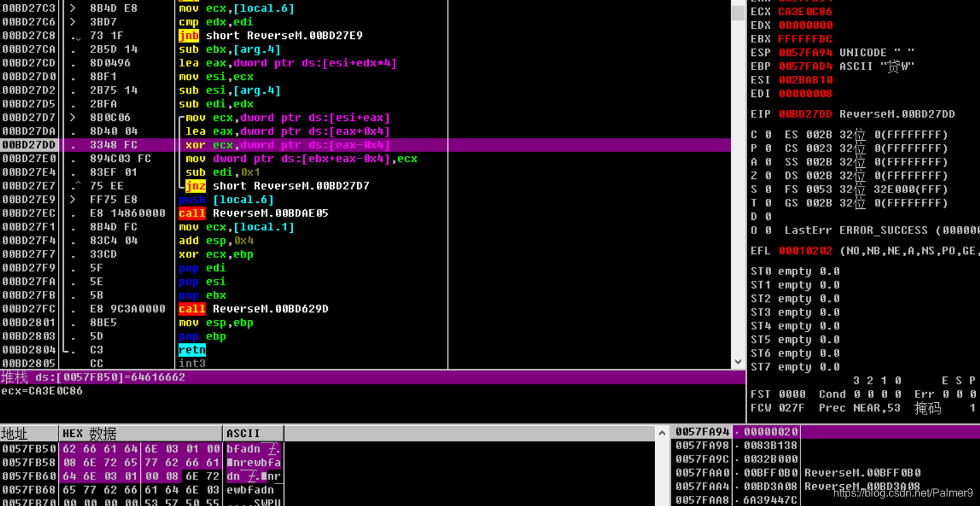Select the mov esi,ecx instruction
The height and width of the screenshot is (506, 980).
[216, 76]
